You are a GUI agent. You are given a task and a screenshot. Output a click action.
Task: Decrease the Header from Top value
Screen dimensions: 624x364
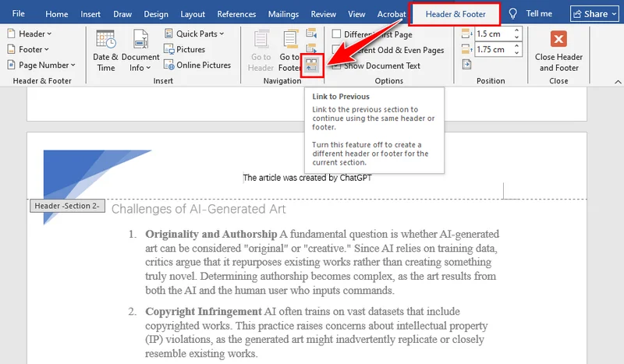click(516, 37)
